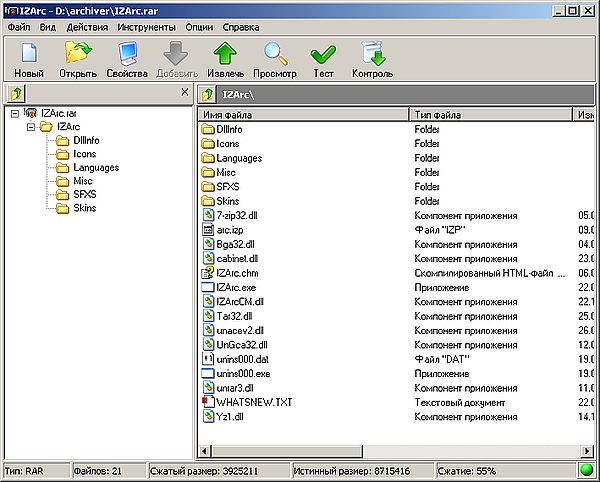The height and width of the screenshot is (482, 600).
Task: Click the horizontal scrollbar thumb
Action: point(286,451)
